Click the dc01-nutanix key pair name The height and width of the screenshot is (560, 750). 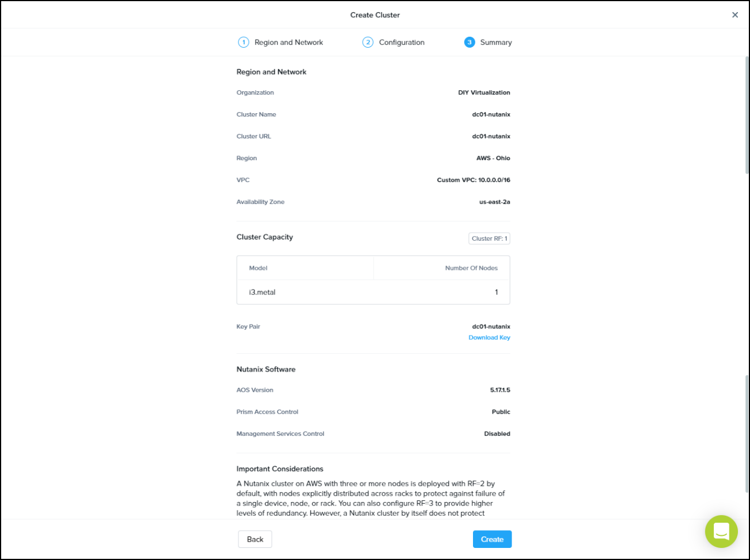[x=491, y=327]
